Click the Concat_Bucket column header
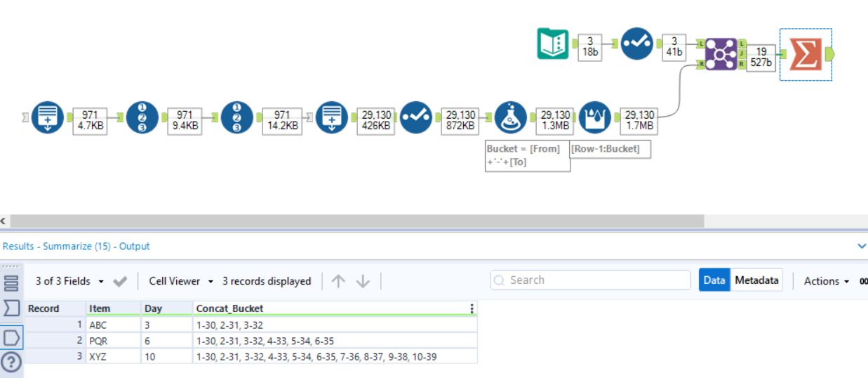 [335, 308]
